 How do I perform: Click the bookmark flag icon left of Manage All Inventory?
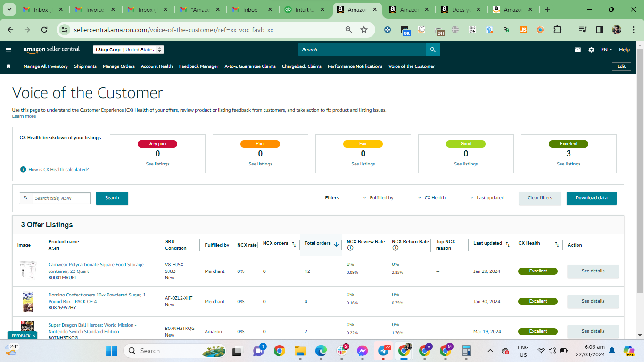coord(8,66)
